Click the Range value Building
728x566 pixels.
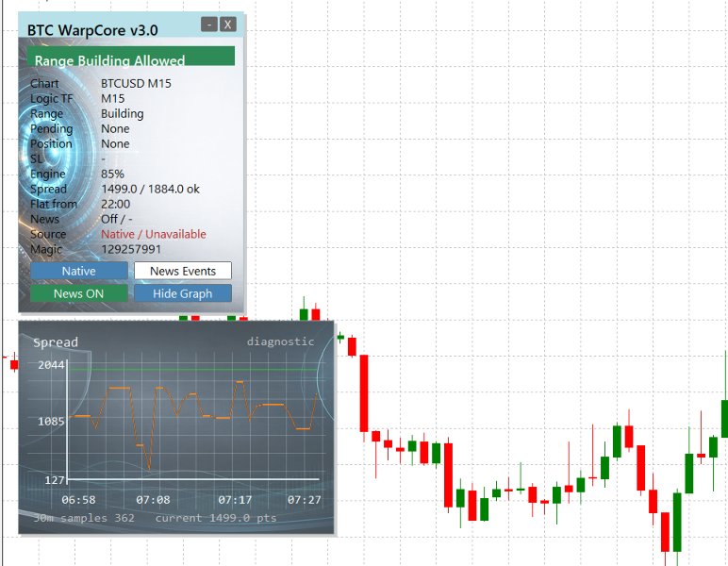tap(122, 114)
